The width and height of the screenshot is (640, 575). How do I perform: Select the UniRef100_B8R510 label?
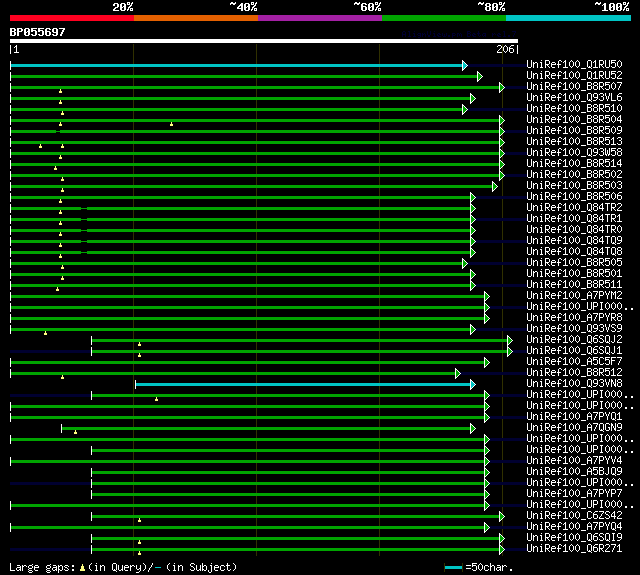point(574,109)
